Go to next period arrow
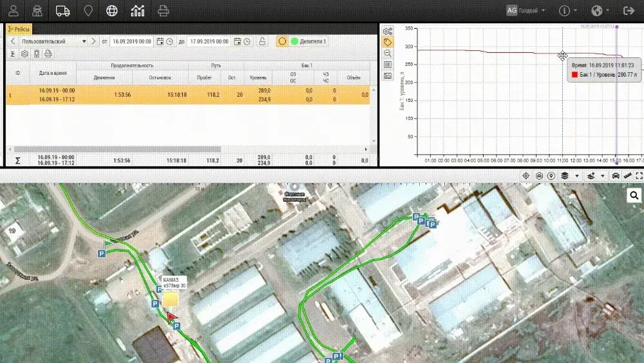644x363 pixels. (93, 41)
